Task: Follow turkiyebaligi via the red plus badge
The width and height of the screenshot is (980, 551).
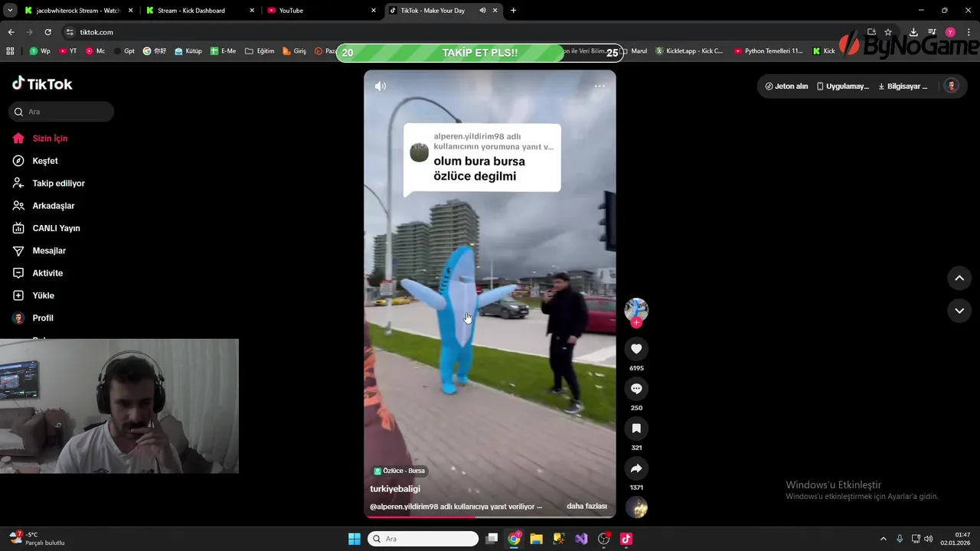Action: click(x=636, y=323)
